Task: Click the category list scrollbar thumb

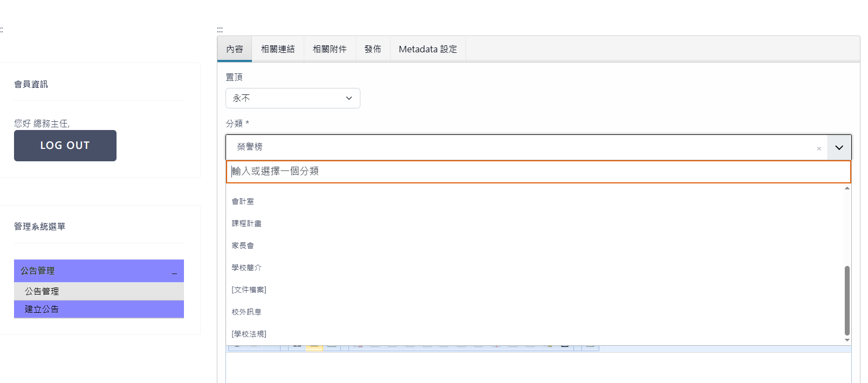Action: 847,300
